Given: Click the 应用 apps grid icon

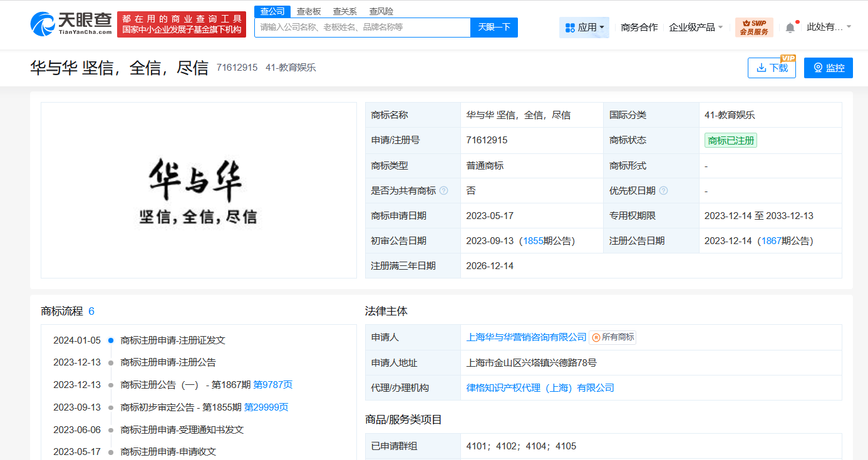Looking at the screenshot, I should click(x=570, y=28).
